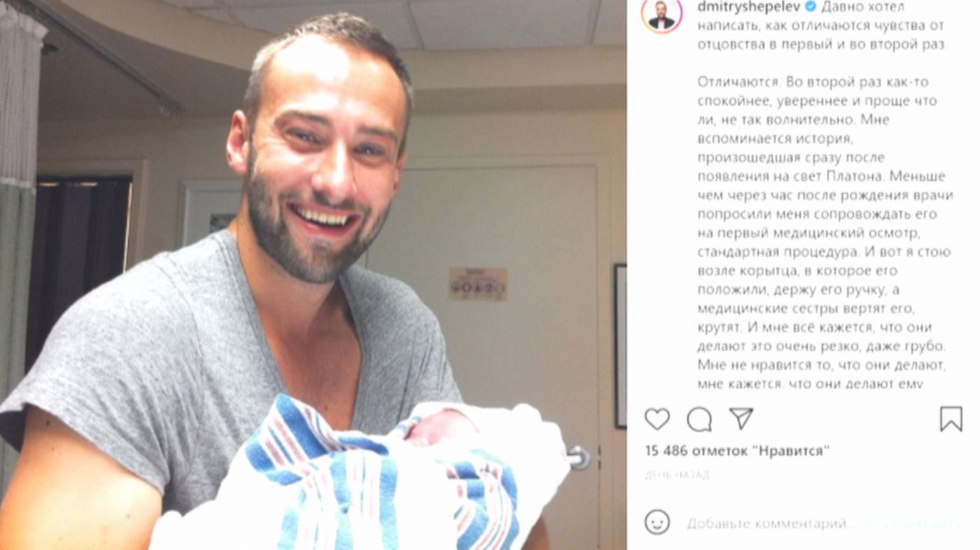The image size is (980, 550).
Task: Open comments via speech bubble icon
Action: pyautogui.click(x=699, y=419)
